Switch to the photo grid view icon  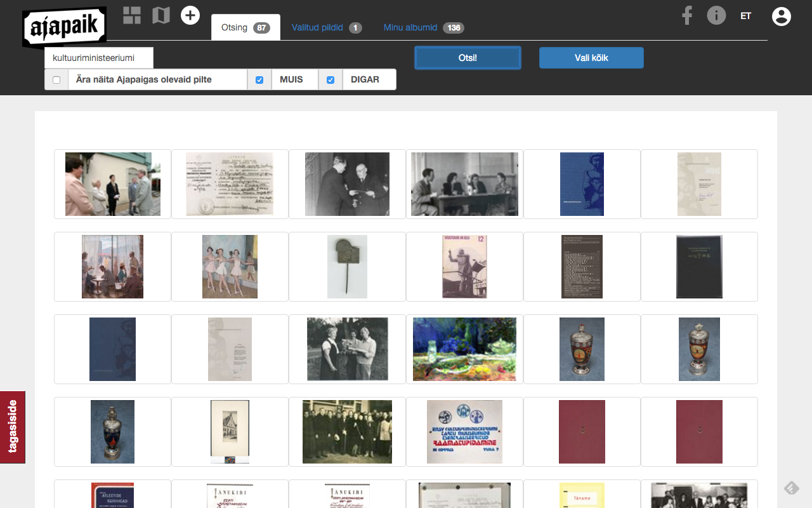[132, 15]
